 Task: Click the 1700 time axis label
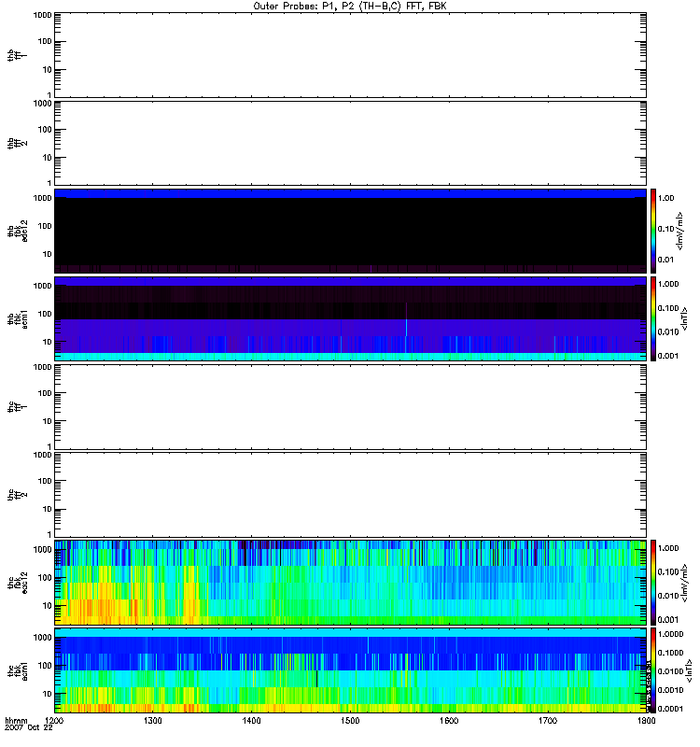[x=547, y=721]
